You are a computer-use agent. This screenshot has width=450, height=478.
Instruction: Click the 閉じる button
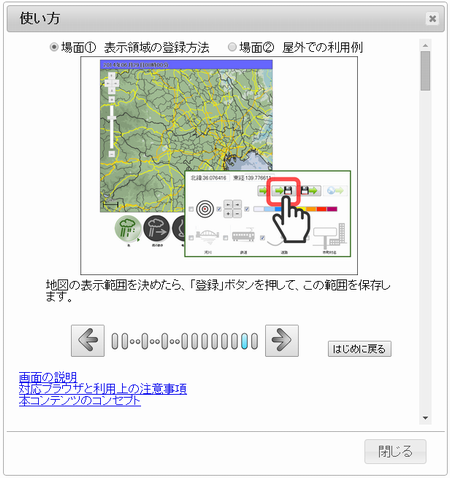pyautogui.click(x=395, y=451)
